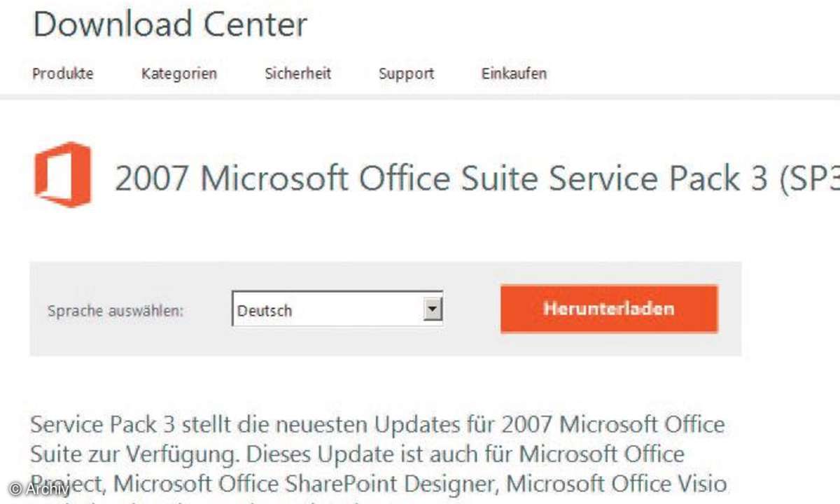The image size is (840, 504).
Task: Open the Produkte menu
Action: click(63, 73)
